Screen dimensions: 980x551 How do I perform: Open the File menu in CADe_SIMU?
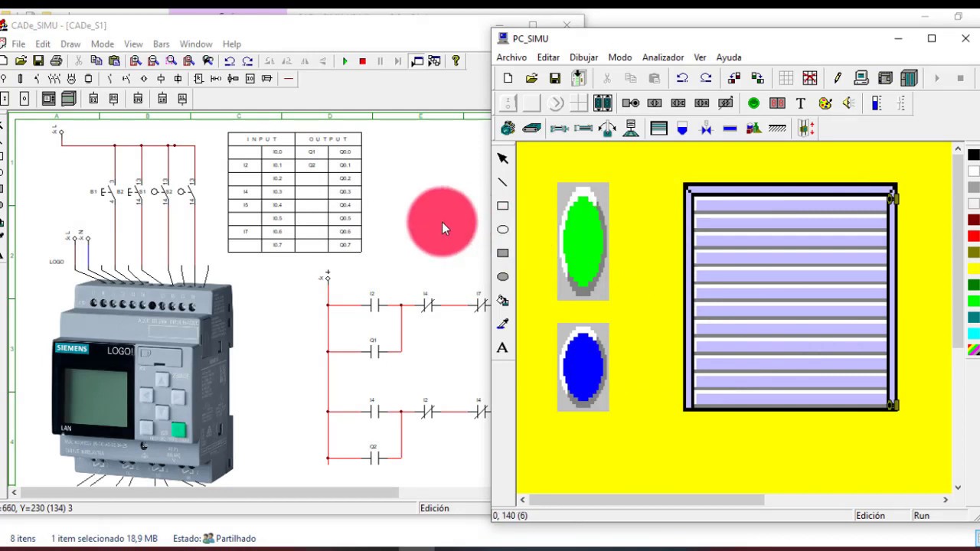tap(18, 44)
